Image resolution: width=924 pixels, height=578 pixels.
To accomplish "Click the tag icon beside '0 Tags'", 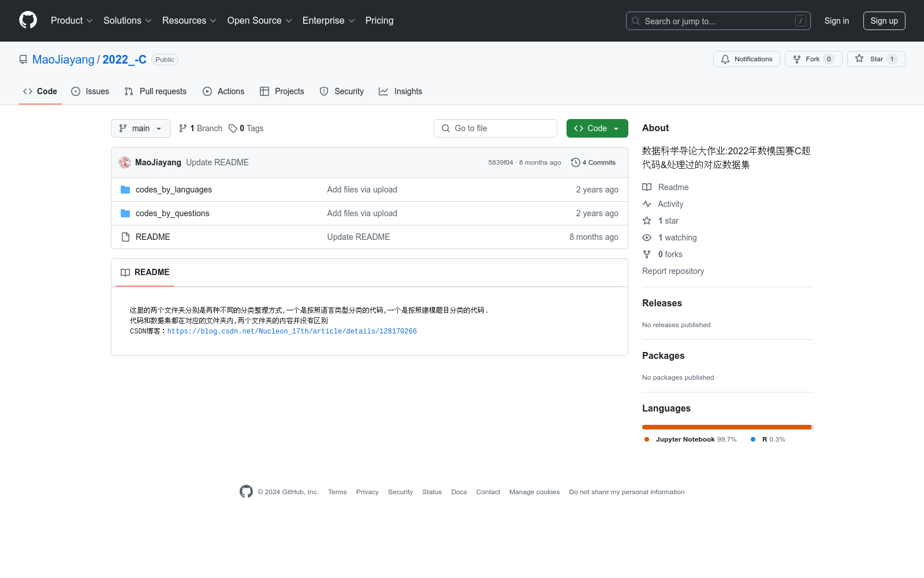I will (233, 128).
